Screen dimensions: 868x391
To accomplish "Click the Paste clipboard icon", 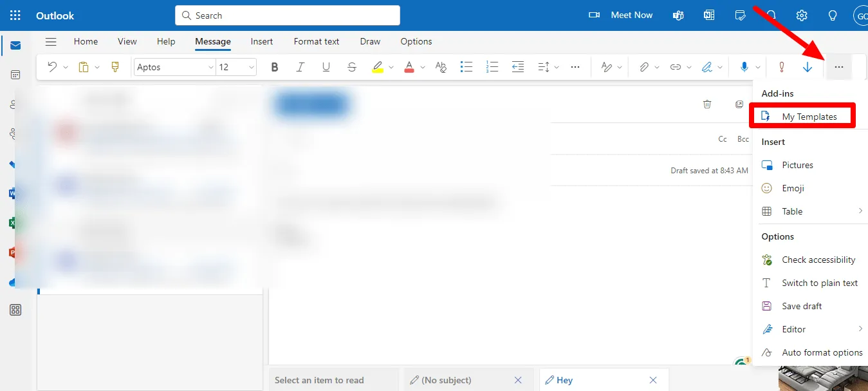I will pos(84,67).
